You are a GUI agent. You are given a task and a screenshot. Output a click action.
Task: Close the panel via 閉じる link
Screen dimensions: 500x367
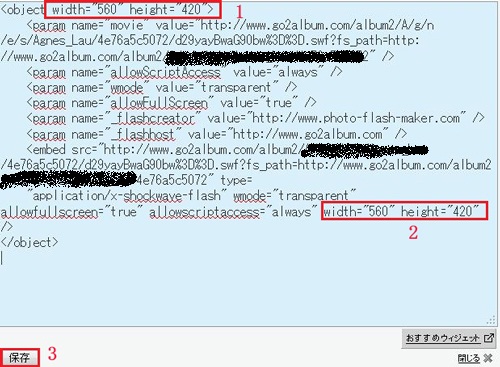tap(469, 359)
